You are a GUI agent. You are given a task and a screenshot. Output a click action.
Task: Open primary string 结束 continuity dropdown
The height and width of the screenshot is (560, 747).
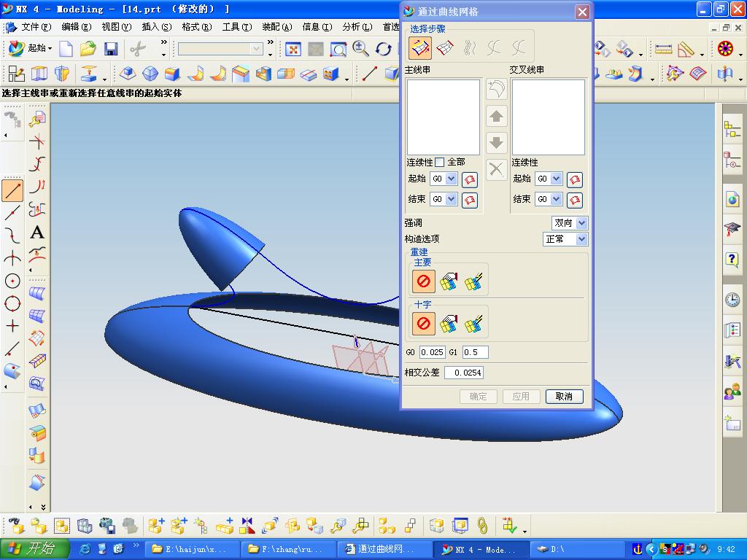pyautogui.click(x=451, y=199)
